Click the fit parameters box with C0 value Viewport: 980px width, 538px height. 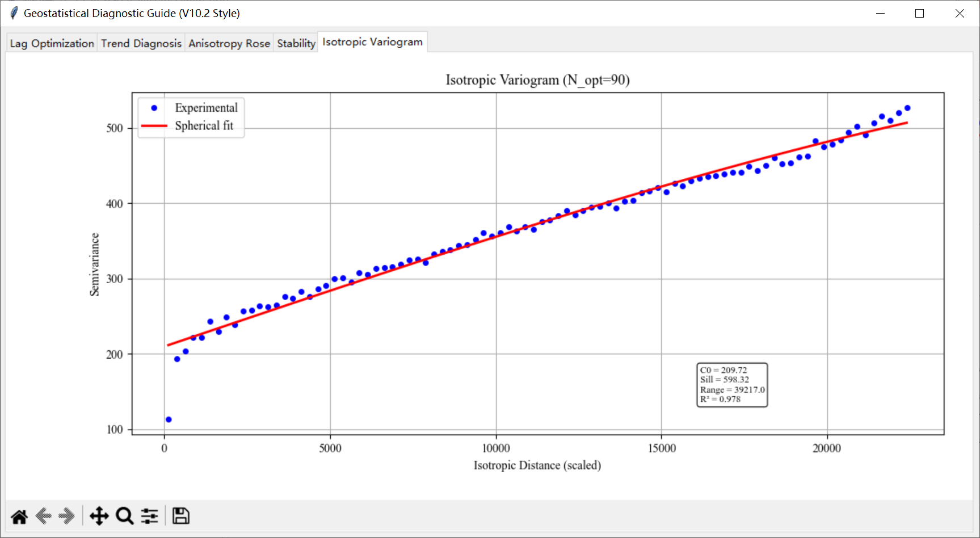[732, 385]
